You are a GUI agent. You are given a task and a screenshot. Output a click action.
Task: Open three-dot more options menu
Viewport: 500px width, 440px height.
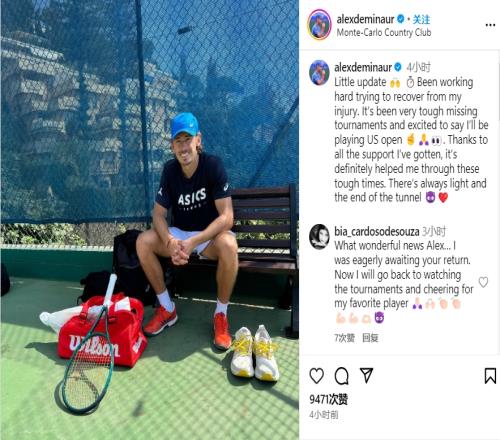click(490, 25)
